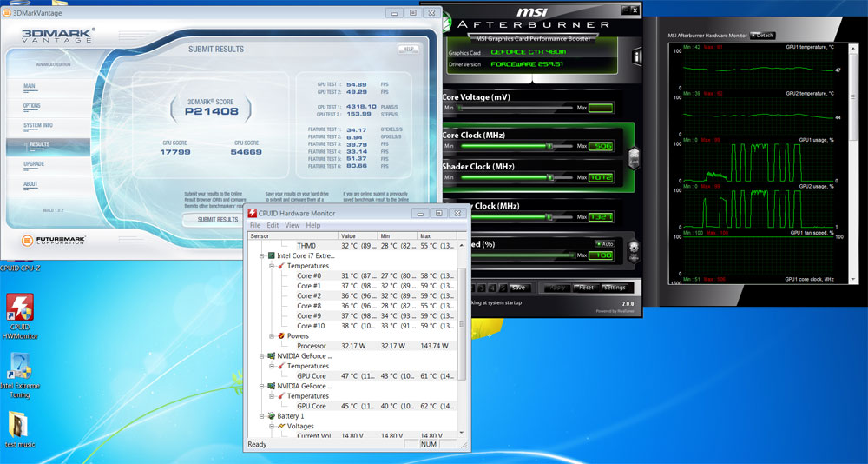Collapse NVIDIA GeForce node above 45 °C reading
This screenshot has width=868, height=464.
[262, 386]
